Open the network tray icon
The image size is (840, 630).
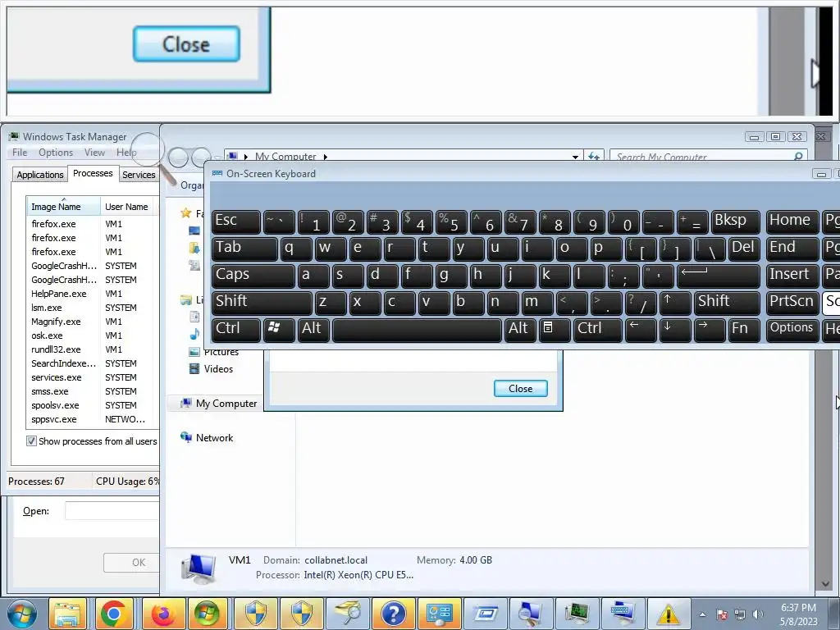(740, 614)
